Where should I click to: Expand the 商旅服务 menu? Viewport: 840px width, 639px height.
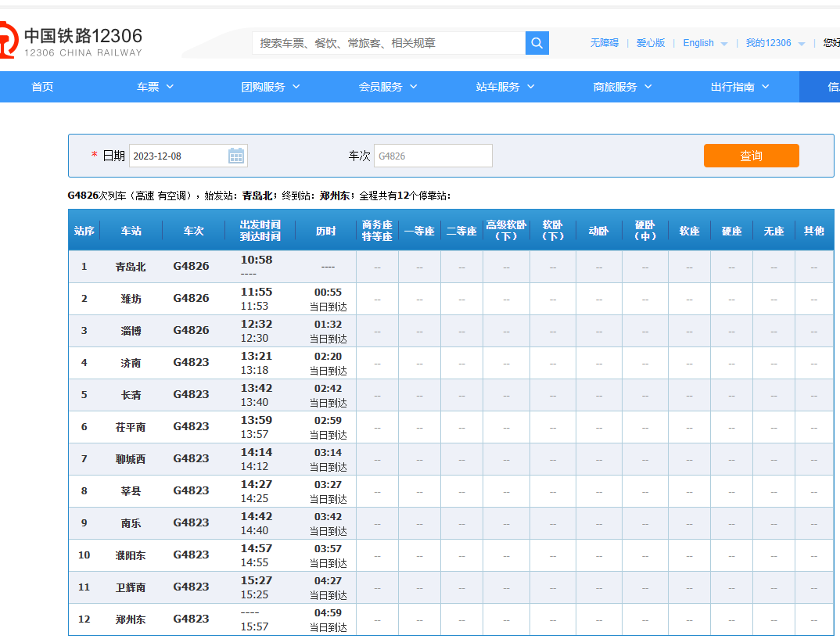click(x=623, y=87)
